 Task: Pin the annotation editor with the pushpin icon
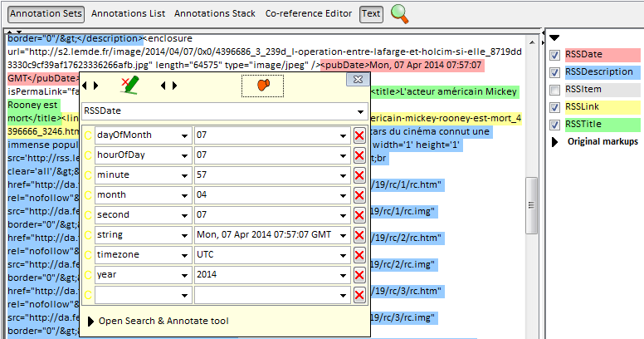(x=263, y=84)
